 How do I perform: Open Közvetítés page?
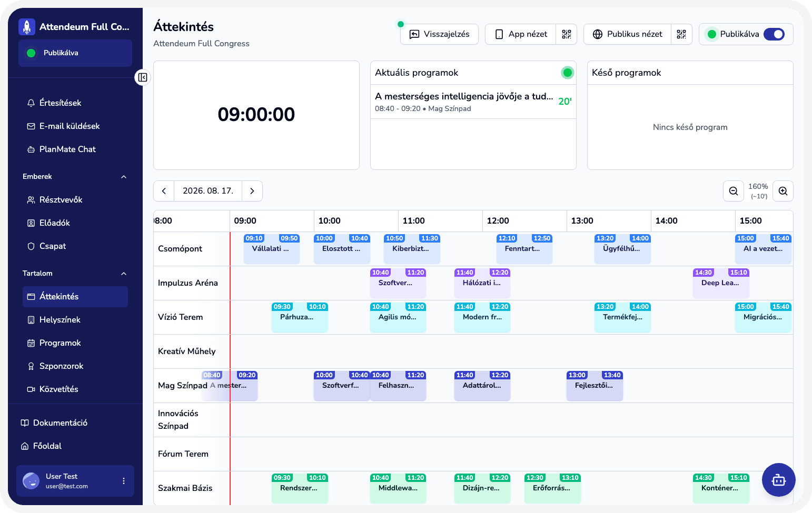pyautogui.click(x=75, y=389)
